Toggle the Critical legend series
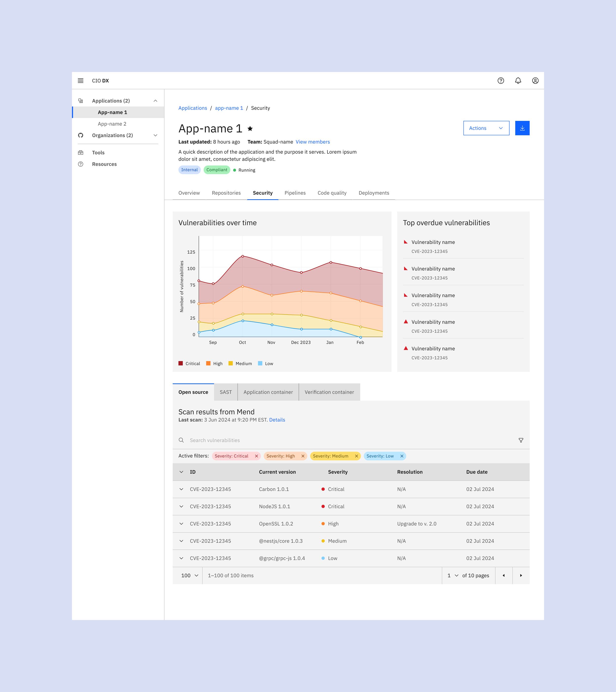This screenshot has width=616, height=692. tap(189, 363)
